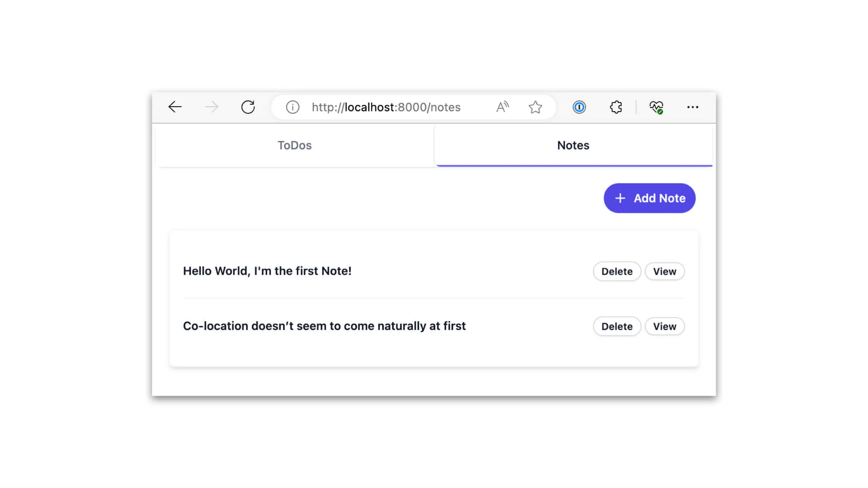The image size is (868, 488).
Task: Start Read Aloud for the page
Action: (x=502, y=107)
